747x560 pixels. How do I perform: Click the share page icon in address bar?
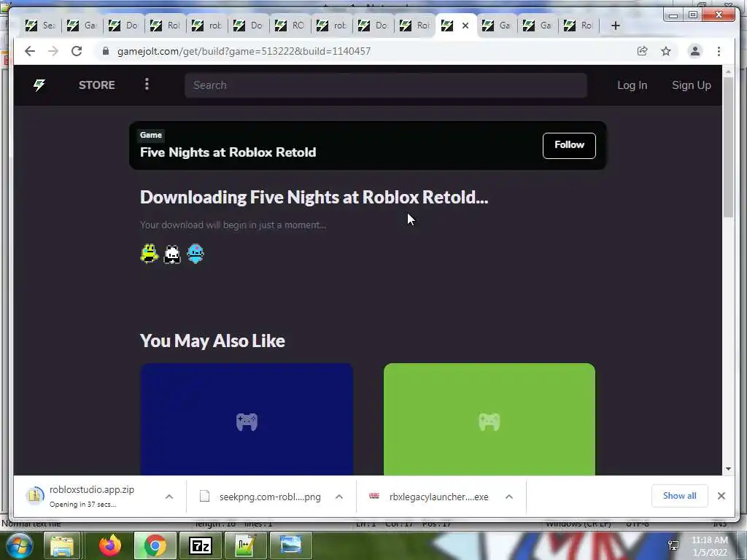click(642, 51)
